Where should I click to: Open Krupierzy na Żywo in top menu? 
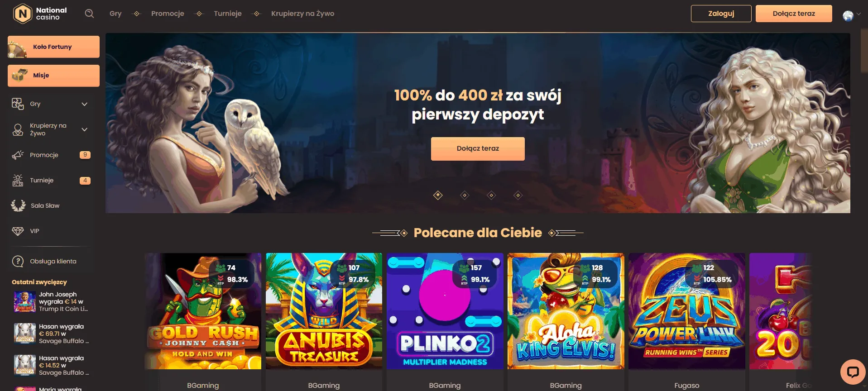click(x=302, y=14)
